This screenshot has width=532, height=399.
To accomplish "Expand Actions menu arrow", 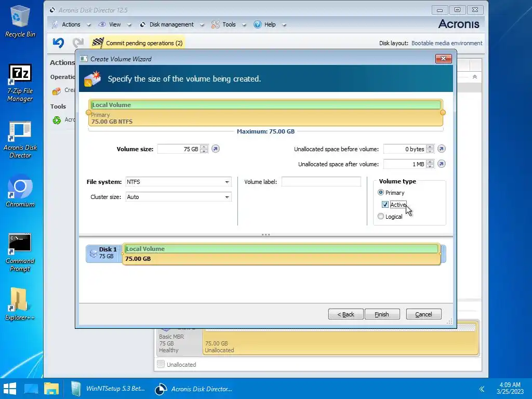I will pyautogui.click(x=88, y=25).
